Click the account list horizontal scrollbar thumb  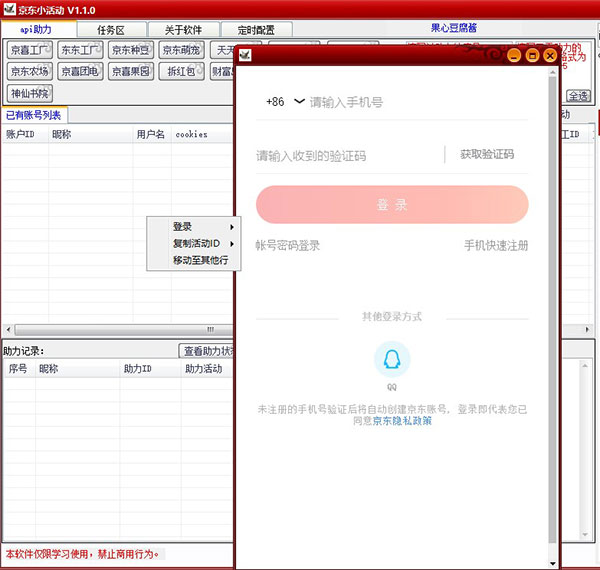(x=123, y=329)
